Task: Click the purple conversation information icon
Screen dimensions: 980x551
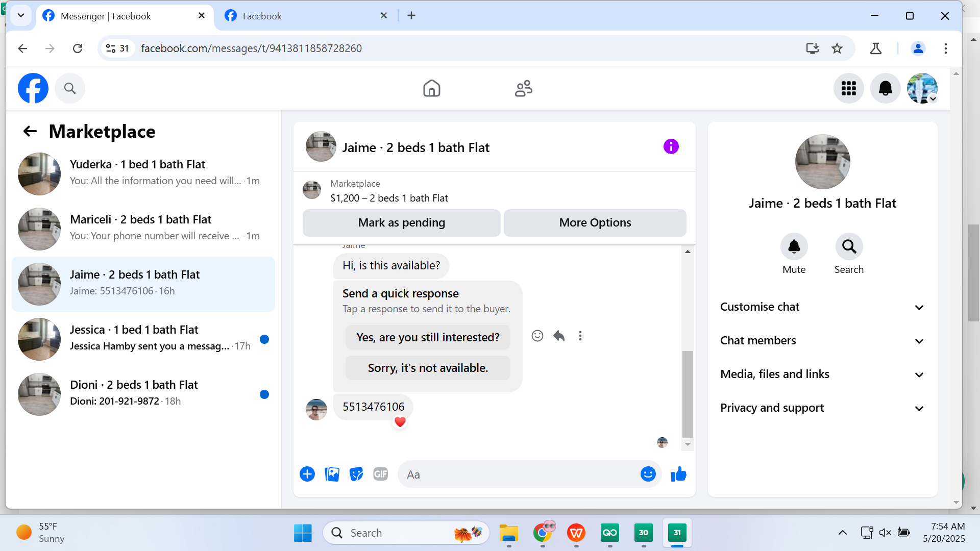Action: point(671,147)
